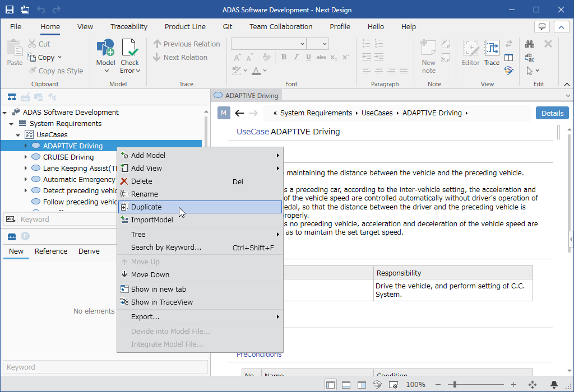Image resolution: width=574 pixels, height=392 pixels.
Task: Click the Details button
Action: click(x=552, y=113)
